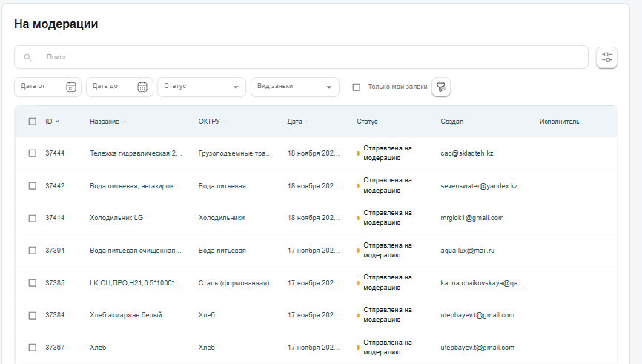Click the 'Название' column header

click(x=105, y=122)
